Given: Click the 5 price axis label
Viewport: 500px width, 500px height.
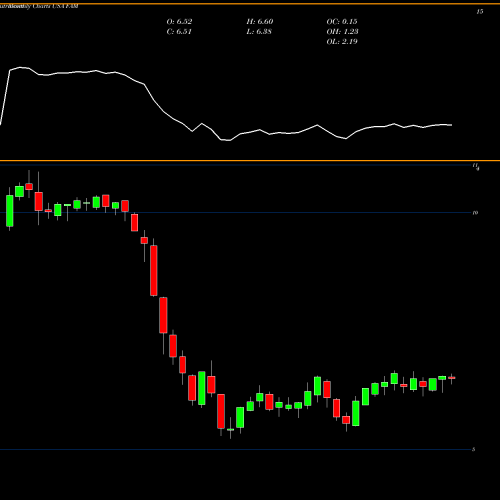Looking at the screenshot, I should (474, 450).
